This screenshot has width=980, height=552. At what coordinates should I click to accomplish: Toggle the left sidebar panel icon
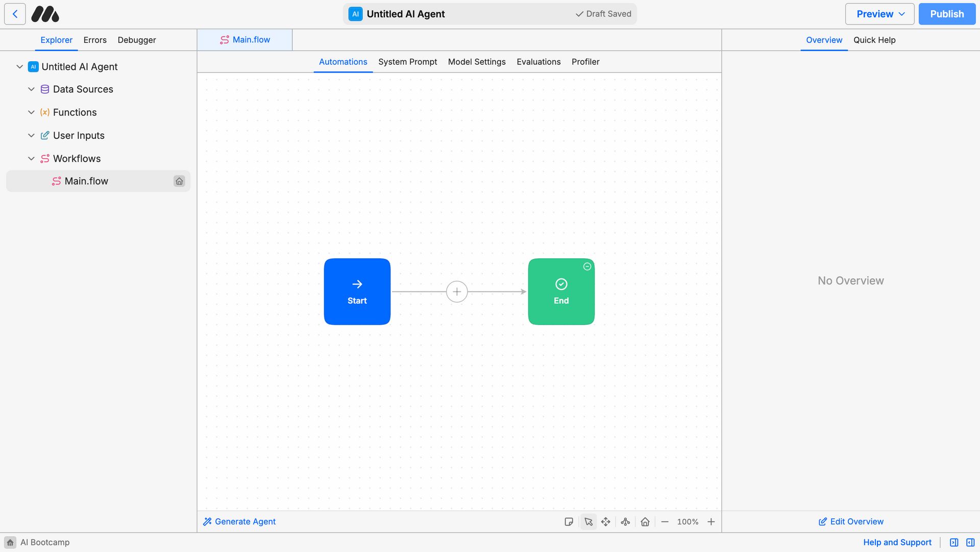click(x=953, y=542)
